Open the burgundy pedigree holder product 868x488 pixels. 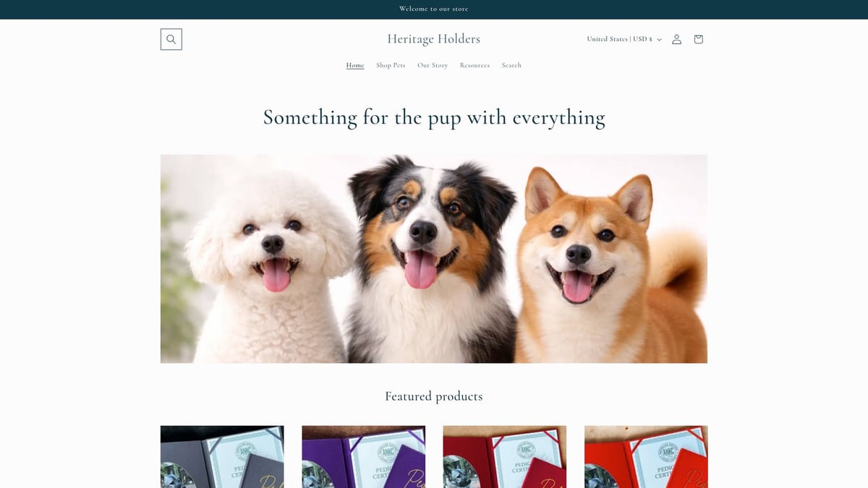(x=504, y=457)
